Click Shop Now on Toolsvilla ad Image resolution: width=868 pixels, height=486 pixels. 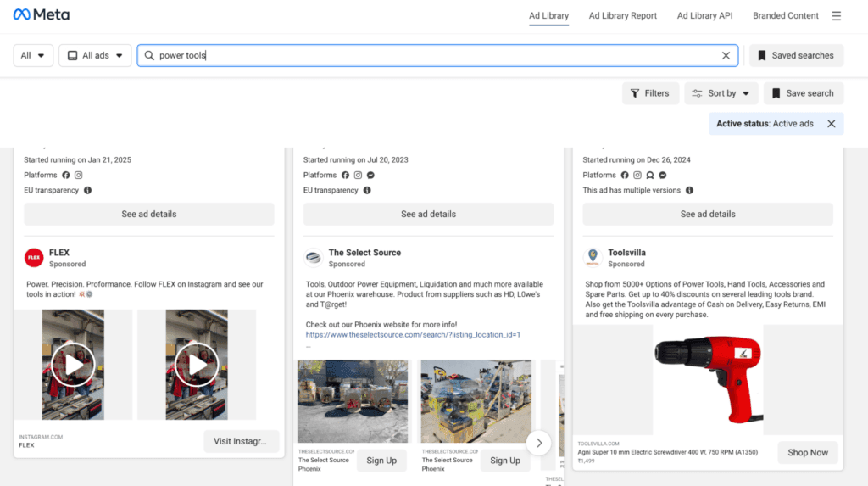click(808, 453)
